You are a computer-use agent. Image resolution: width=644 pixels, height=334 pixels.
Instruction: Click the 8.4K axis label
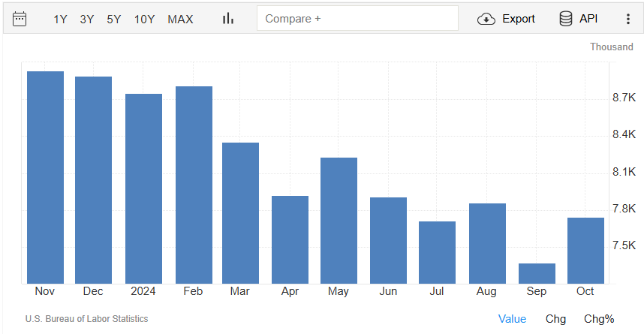point(624,134)
